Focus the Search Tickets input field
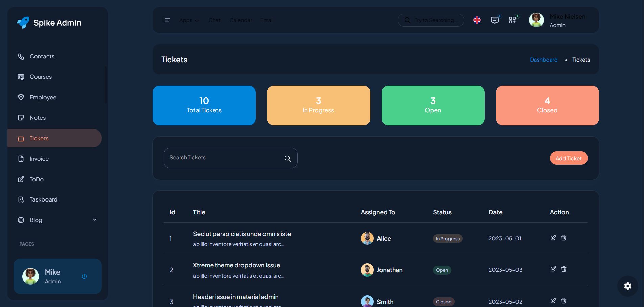Screen dimensions: 644x307 coord(223,158)
